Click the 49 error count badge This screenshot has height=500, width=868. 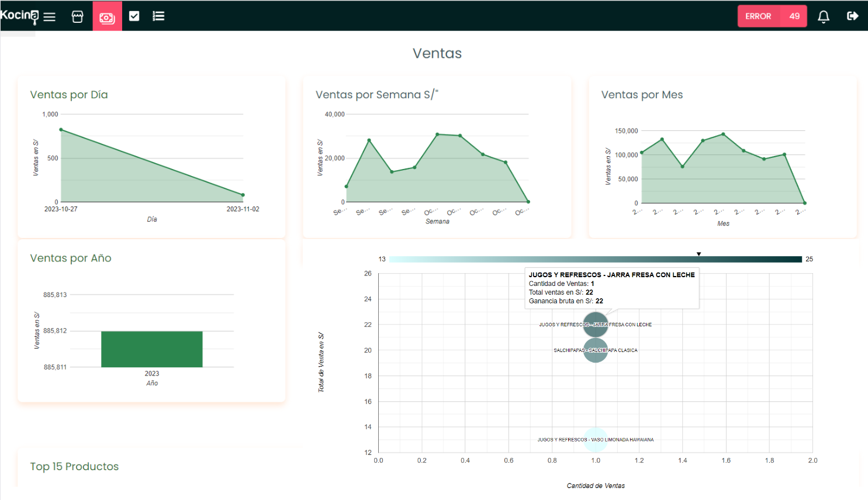pyautogui.click(x=794, y=16)
